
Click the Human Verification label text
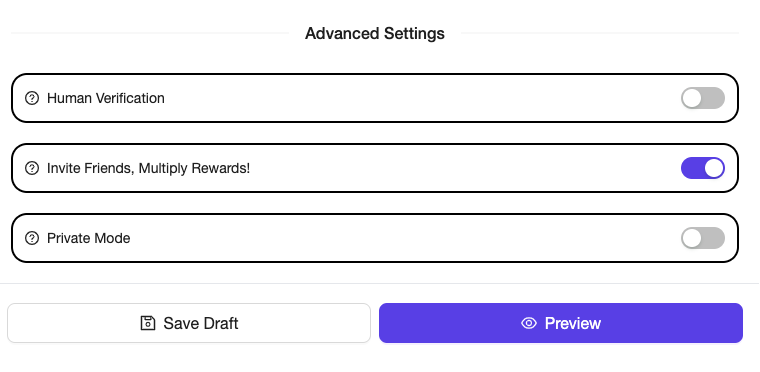click(x=106, y=98)
